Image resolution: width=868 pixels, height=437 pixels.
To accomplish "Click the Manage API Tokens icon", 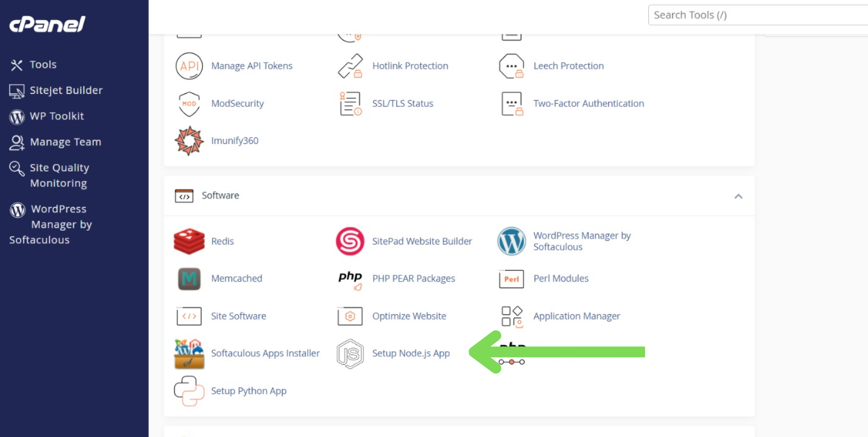I will (189, 66).
